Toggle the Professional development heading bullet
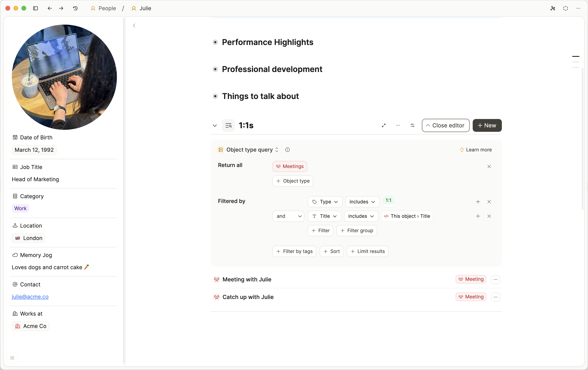The height and width of the screenshot is (370, 588). (215, 69)
